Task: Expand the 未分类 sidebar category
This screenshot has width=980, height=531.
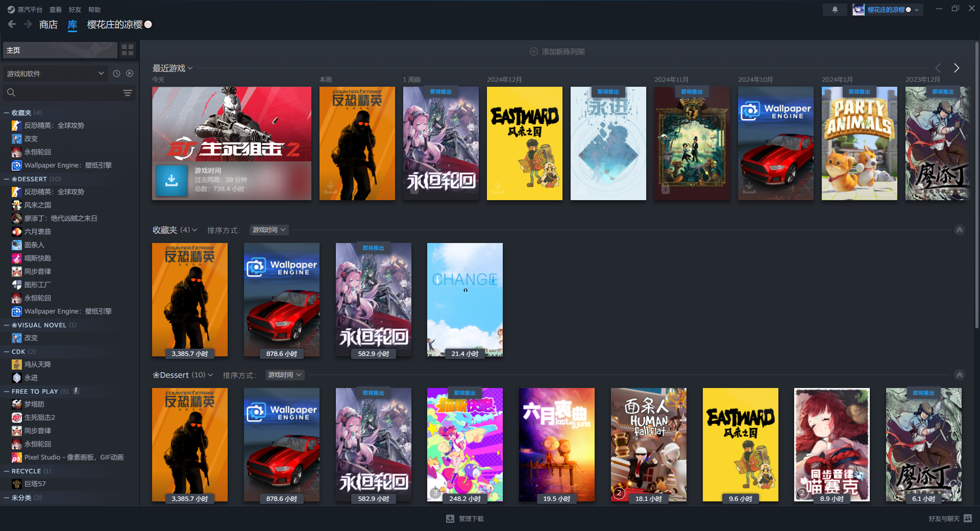Action: click(7, 497)
